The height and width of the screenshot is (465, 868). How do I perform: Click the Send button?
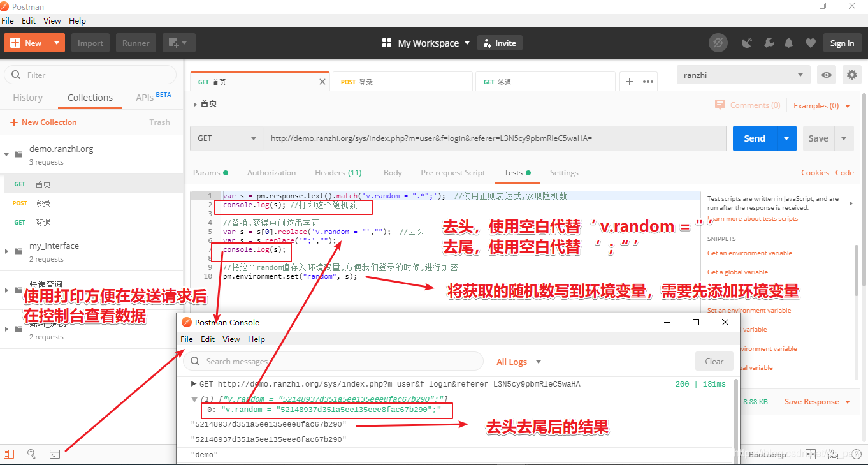pos(755,138)
